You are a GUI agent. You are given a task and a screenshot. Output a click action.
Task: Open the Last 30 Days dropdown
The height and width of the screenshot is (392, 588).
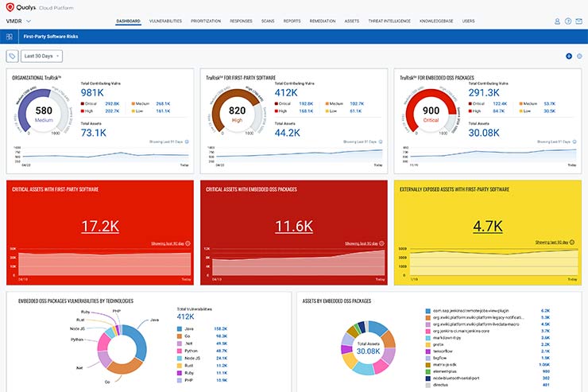[43, 56]
